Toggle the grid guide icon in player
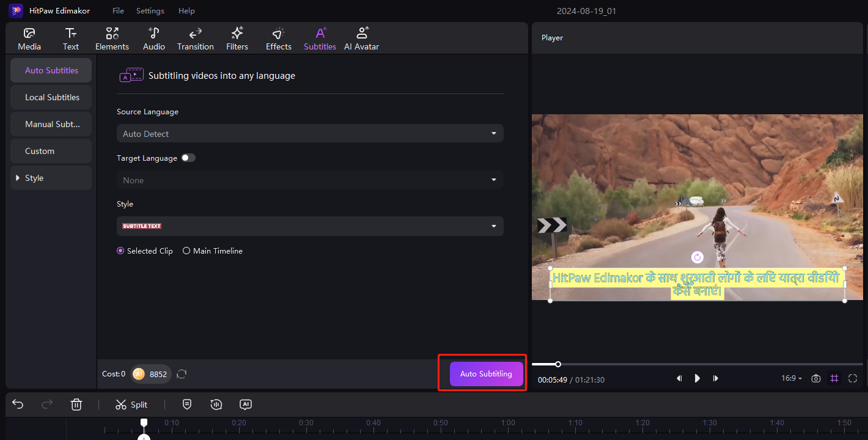This screenshot has height=440, width=868. coord(834,379)
